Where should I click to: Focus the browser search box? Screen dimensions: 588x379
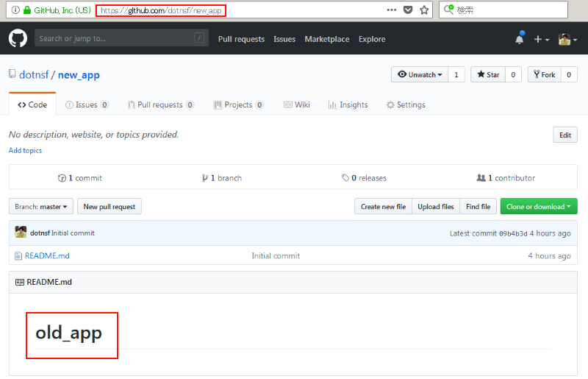point(503,10)
